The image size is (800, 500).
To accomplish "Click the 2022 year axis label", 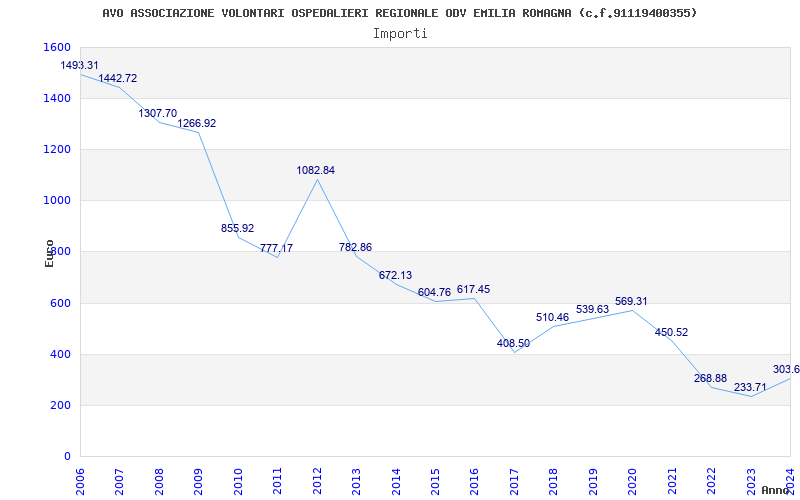I will (711, 480).
